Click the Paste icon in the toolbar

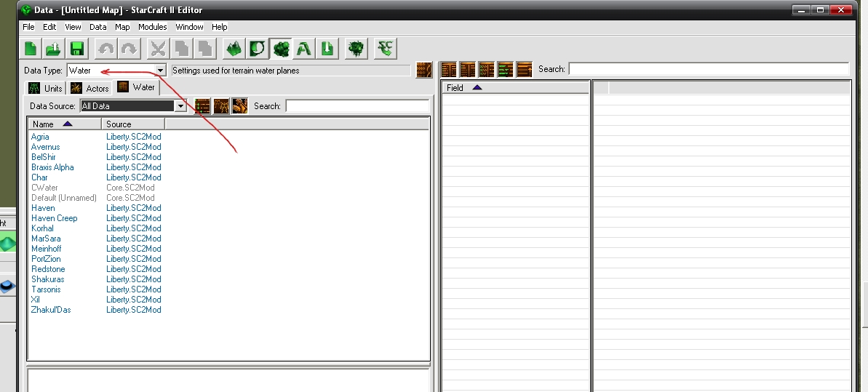204,49
